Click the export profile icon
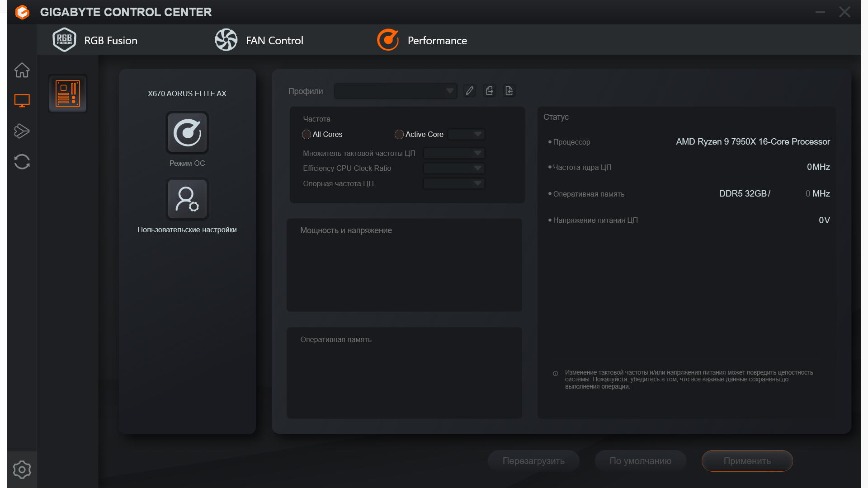This screenshot has height=488, width=868. [489, 91]
